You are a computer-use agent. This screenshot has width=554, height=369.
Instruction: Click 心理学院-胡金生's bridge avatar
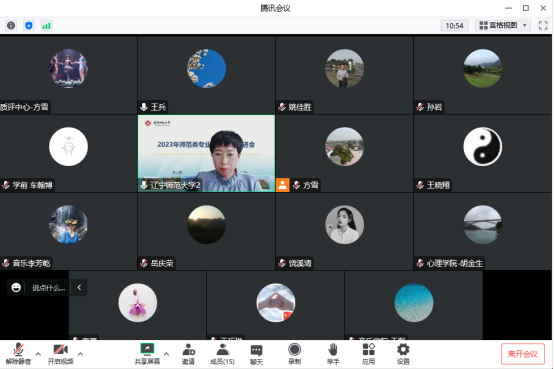click(483, 224)
